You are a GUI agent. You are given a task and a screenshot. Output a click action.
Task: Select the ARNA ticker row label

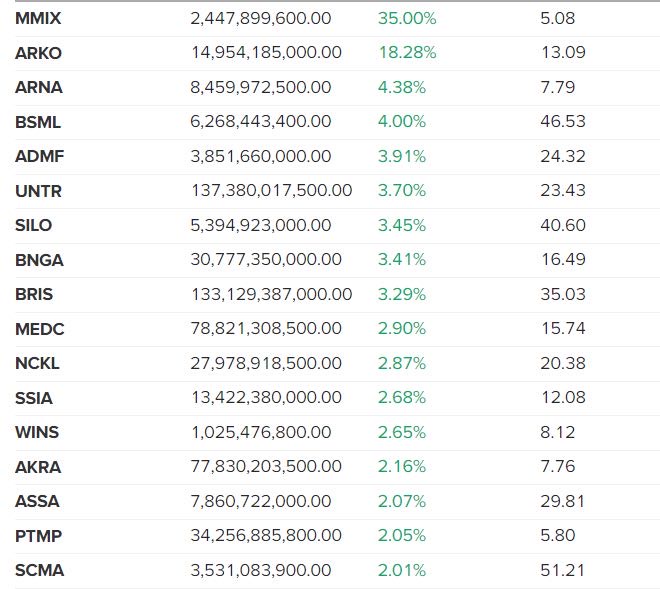[x=39, y=87]
